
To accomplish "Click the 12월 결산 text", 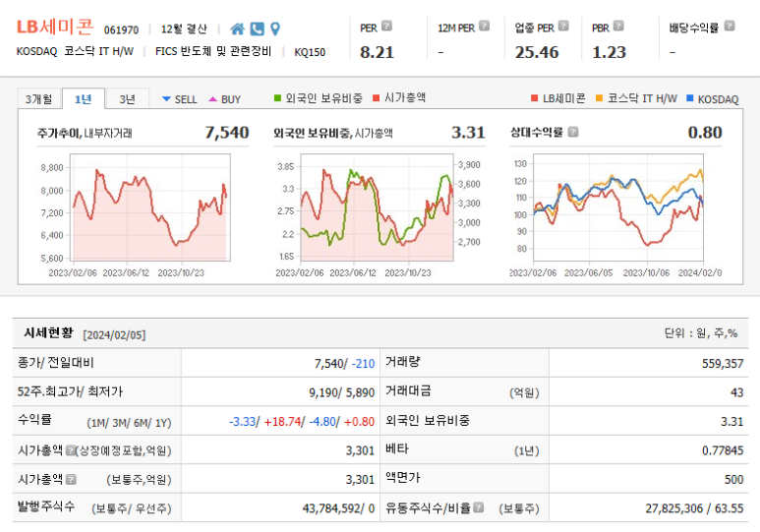I will 184,30.
